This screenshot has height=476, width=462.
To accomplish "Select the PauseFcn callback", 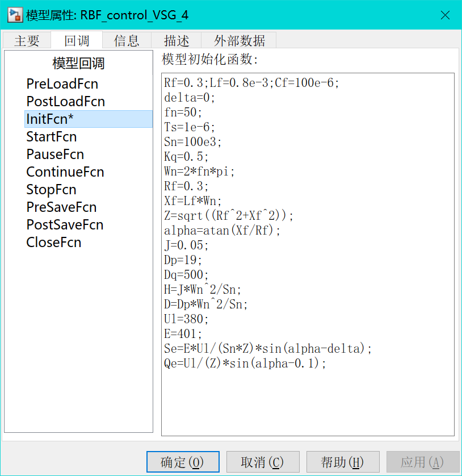I will 54,154.
